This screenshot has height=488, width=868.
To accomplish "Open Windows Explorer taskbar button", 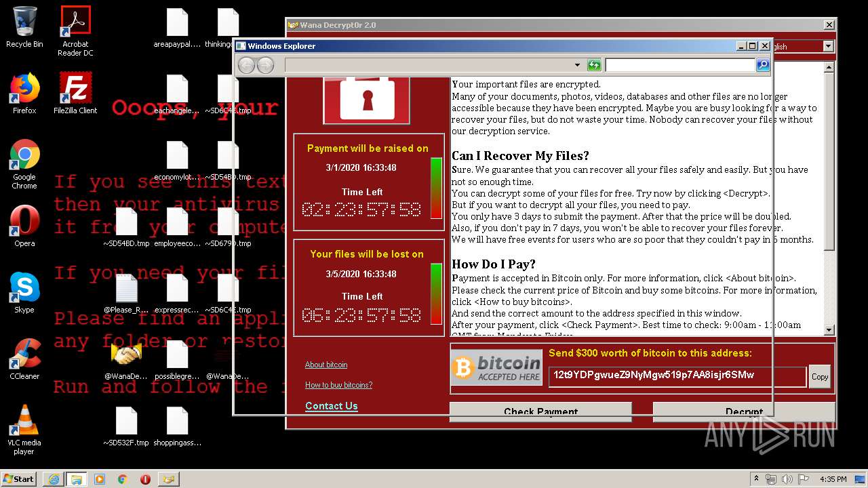I will pyautogui.click(x=76, y=479).
